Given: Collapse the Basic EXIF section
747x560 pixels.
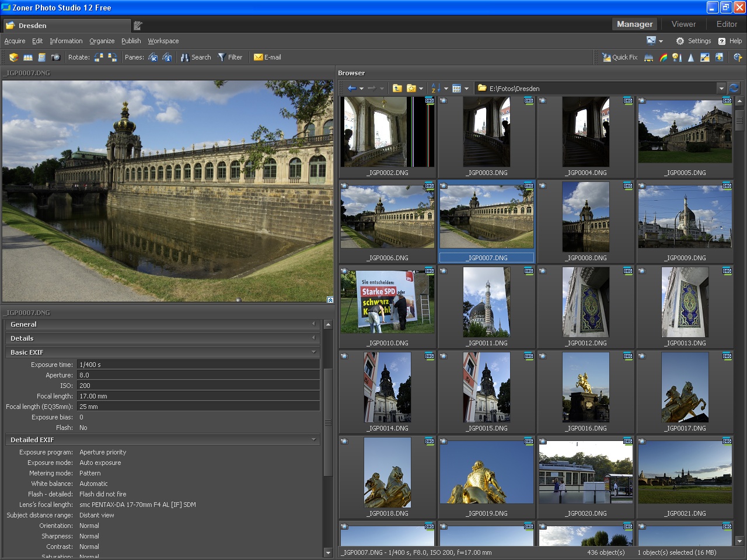Looking at the screenshot, I should (x=314, y=352).
